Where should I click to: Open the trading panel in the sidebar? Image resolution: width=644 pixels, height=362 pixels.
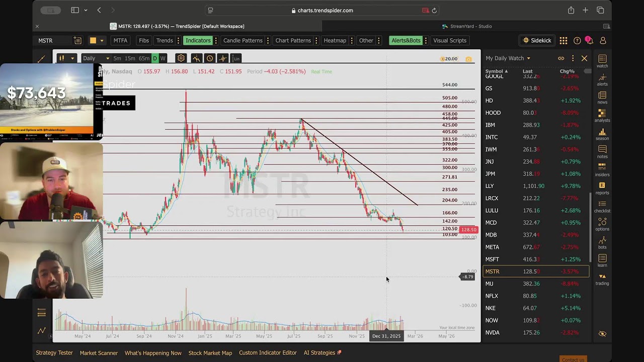pyautogui.click(x=602, y=279)
